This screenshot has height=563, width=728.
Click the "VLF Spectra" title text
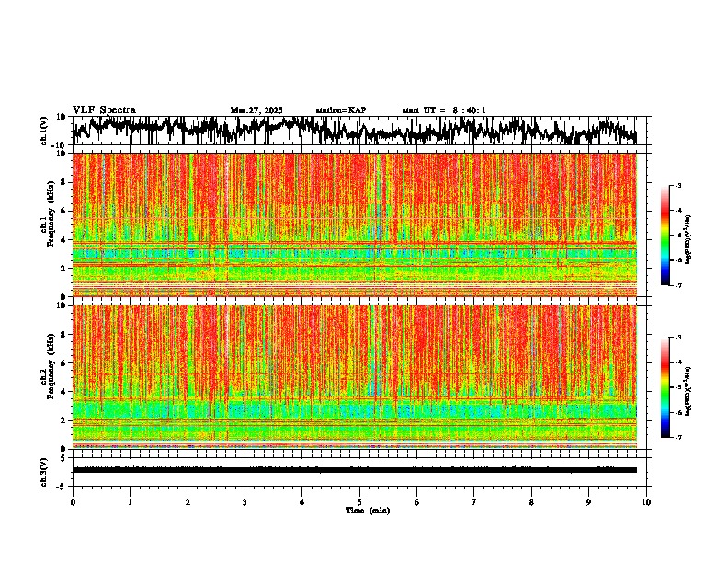(x=104, y=110)
